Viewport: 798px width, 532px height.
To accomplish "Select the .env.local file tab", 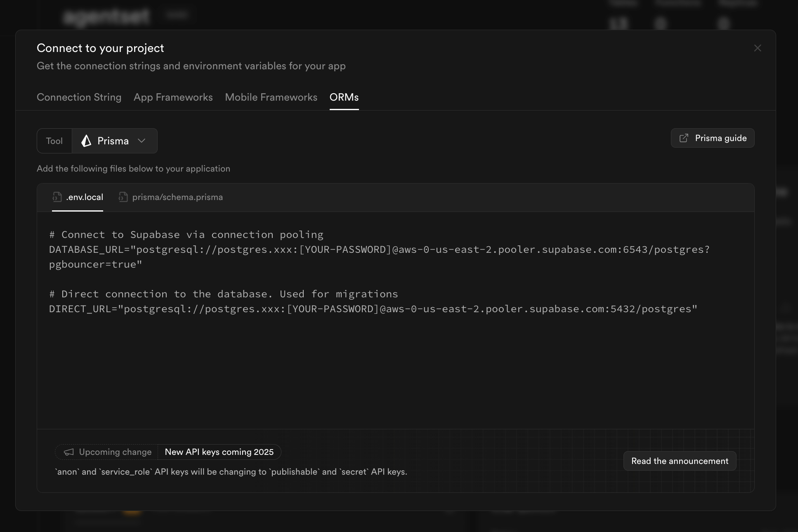I will [x=78, y=197].
